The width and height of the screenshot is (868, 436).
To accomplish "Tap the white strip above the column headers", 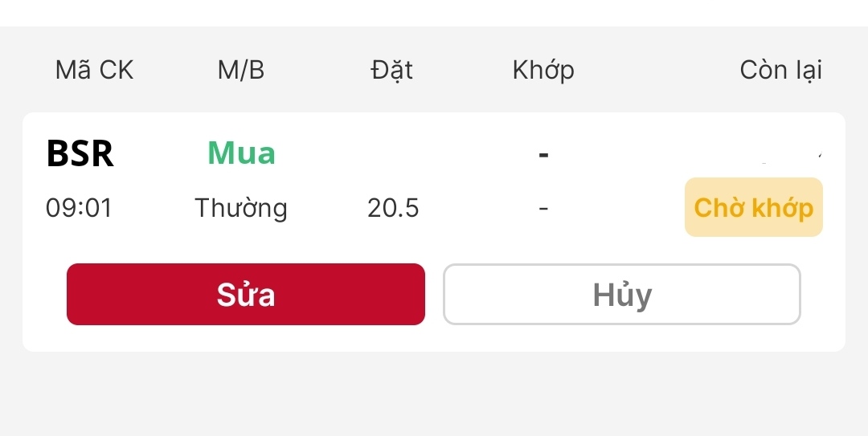I will pos(434,13).
